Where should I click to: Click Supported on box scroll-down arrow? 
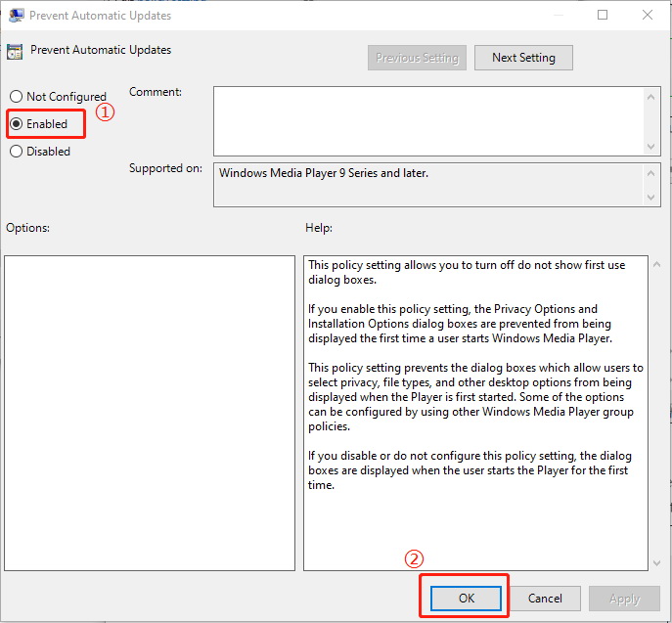pyautogui.click(x=651, y=198)
